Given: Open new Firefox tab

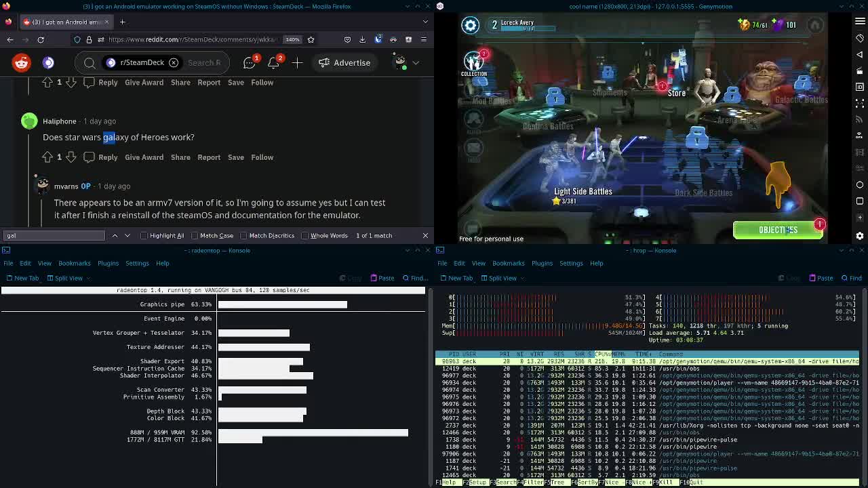Looking at the screenshot, I should [121, 22].
